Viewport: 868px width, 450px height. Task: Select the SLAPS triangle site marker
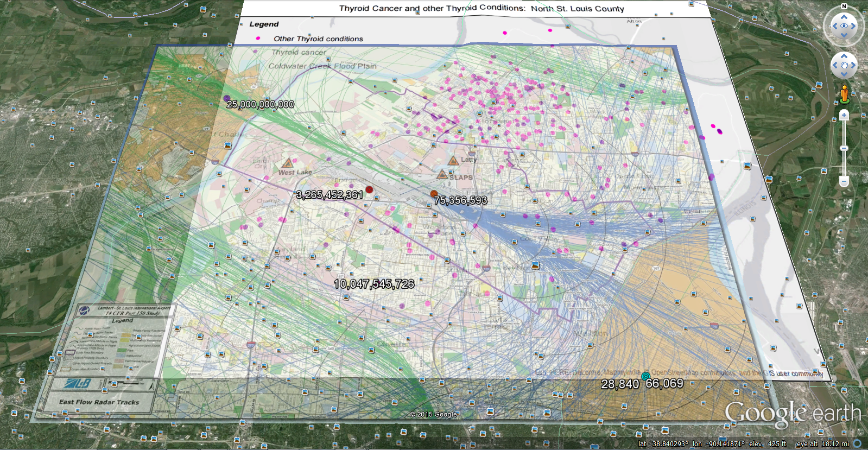coord(442,174)
